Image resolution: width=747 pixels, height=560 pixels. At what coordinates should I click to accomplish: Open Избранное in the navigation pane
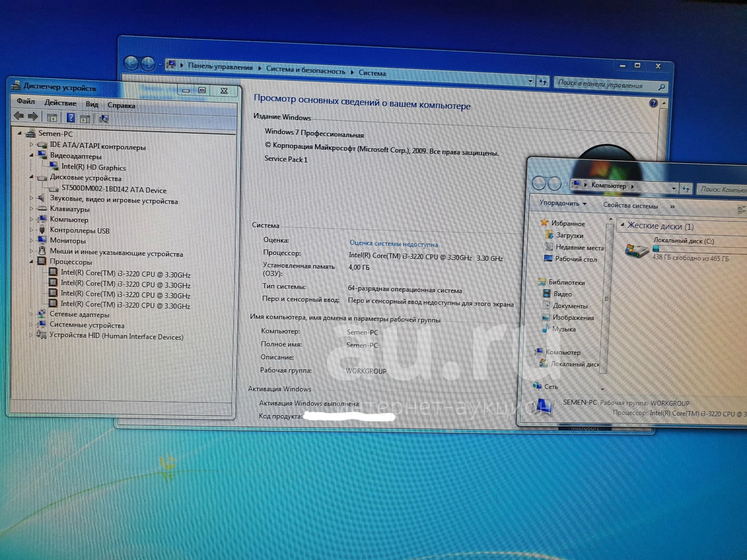point(568,223)
